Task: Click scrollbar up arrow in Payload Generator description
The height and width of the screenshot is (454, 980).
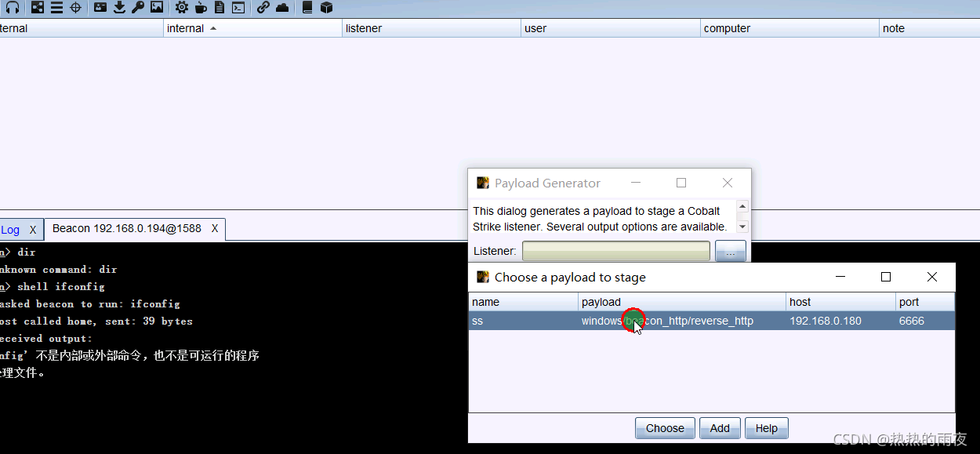Action: (743, 206)
